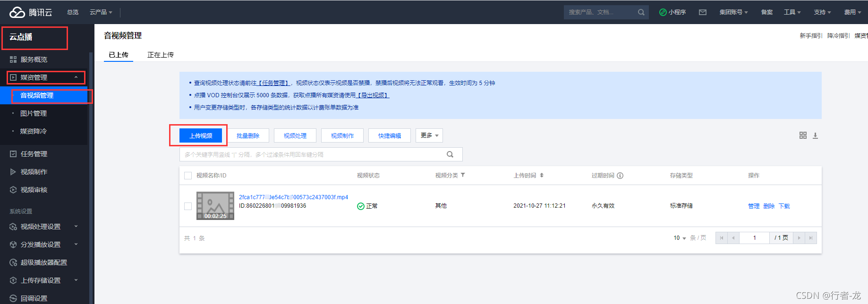Open the 降冷指引 link
This screenshot has width=868, height=304.
tap(839, 36)
